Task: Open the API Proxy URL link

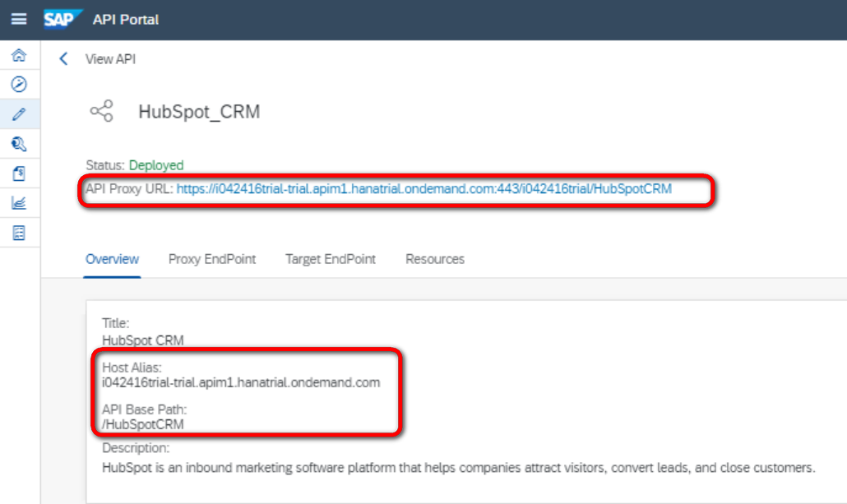Action: tap(423, 189)
